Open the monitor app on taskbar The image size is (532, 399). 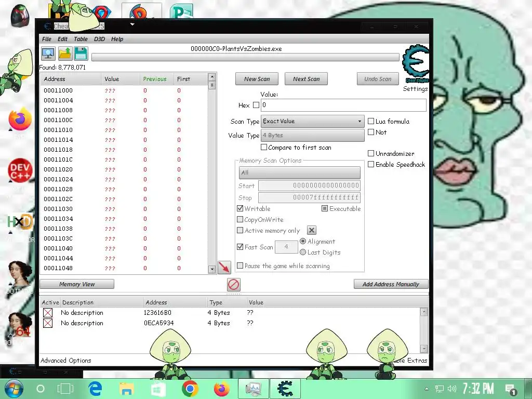[253, 389]
